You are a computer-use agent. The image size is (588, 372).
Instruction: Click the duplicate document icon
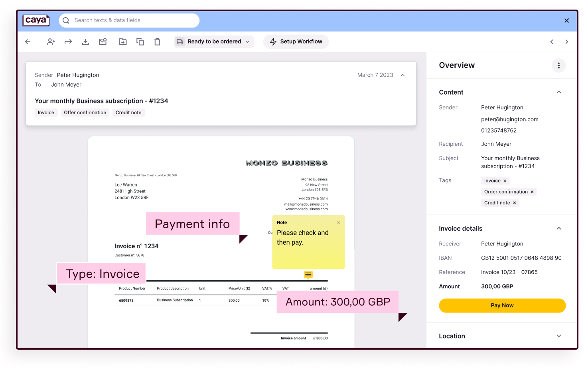tap(140, 42)
